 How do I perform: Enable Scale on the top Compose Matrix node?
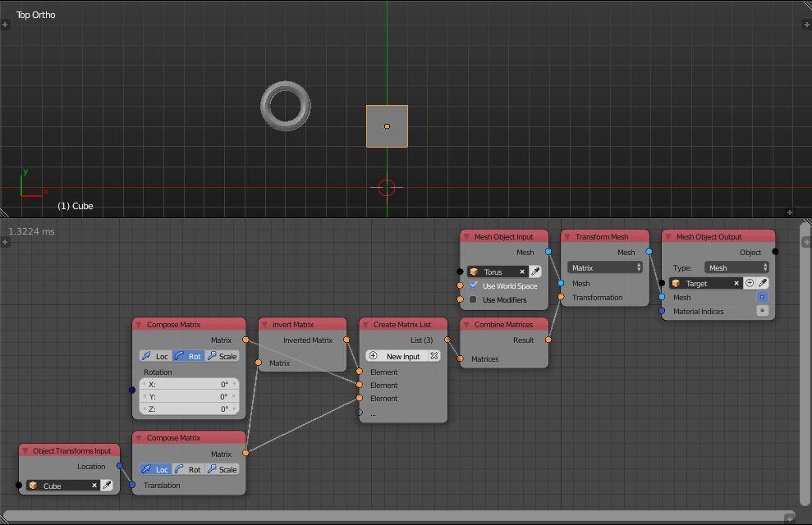pos(222,355)
